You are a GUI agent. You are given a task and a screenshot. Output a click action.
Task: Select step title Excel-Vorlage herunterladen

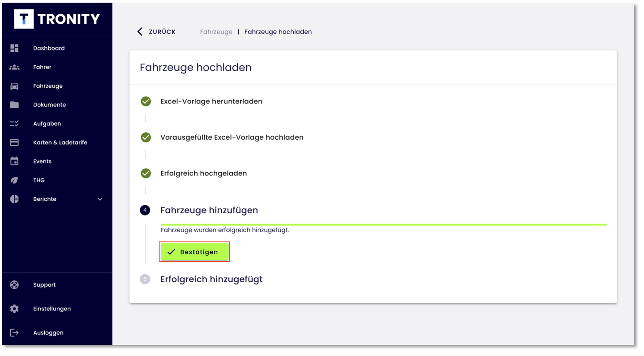[211, 102]
